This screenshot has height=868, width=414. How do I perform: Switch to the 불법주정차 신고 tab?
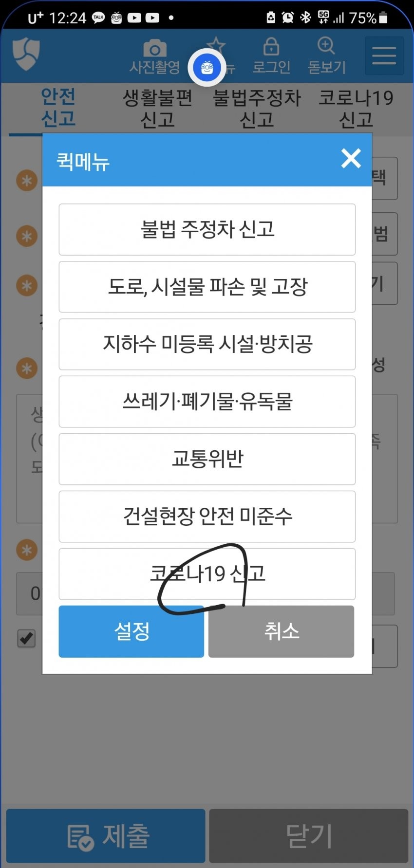tap(257, 109)
